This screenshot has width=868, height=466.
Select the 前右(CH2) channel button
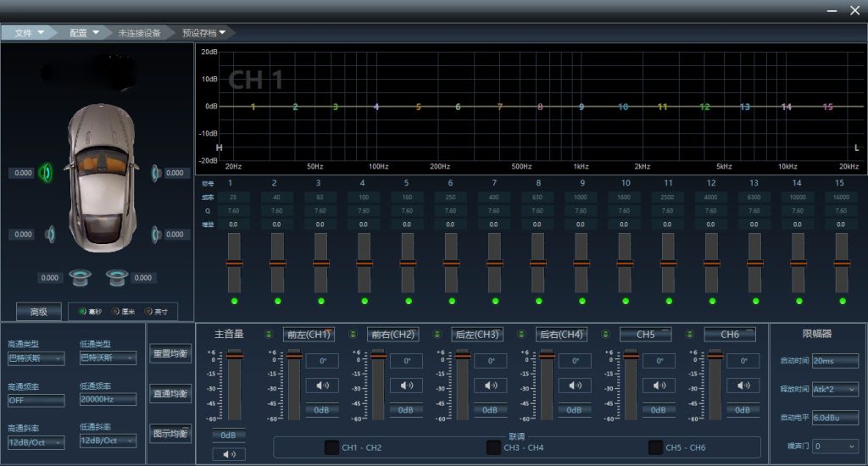[392, 335]
